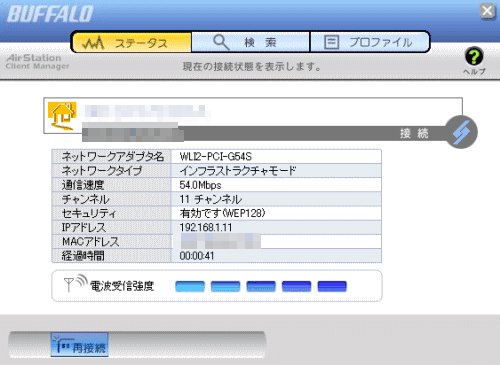This screenshot has width=500, height=365.
Task: Click the magnifying glass search icon
Action: click(x=221, y=42)
